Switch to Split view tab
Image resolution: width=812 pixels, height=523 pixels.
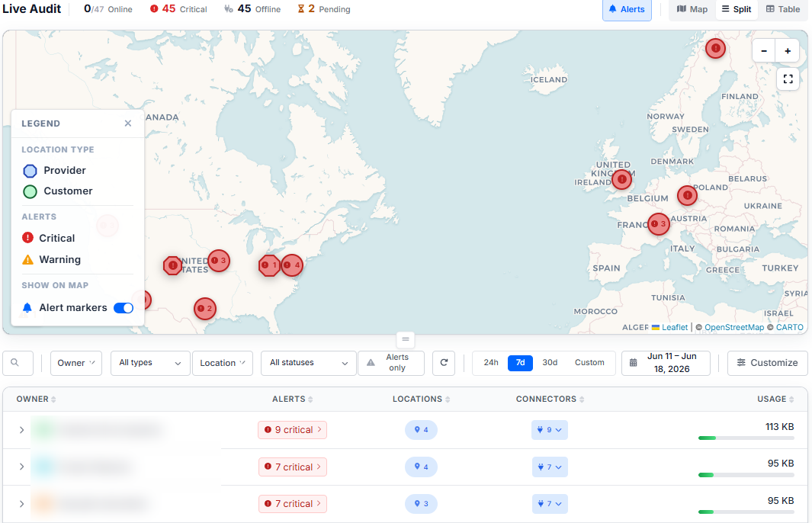(737, 9)
